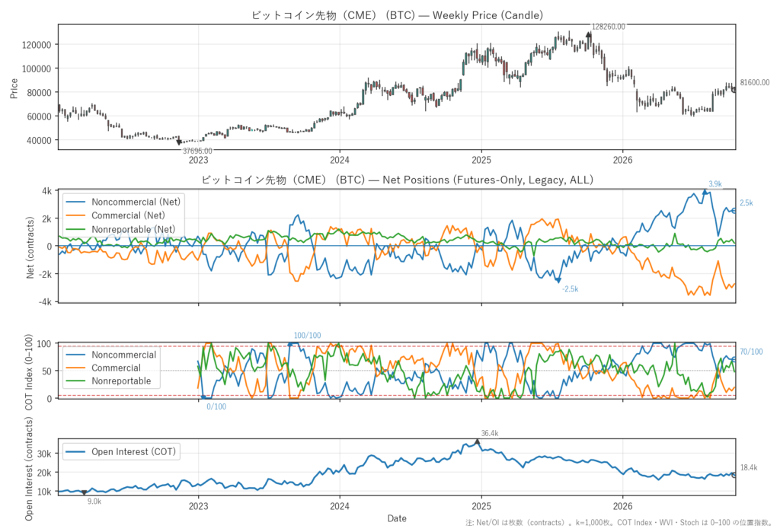Viewport: 780px width, 532px height.
Task: Click the 100000 price axis tick
Action: tap(37, 69)
